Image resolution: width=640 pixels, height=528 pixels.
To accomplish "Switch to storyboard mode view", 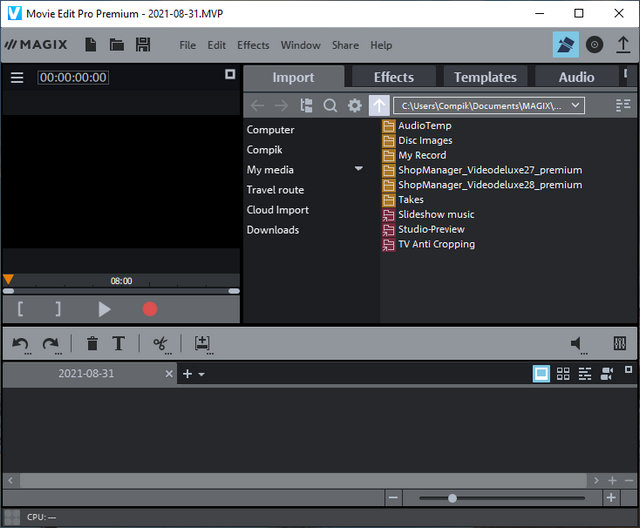I will (x=541, y=373).
